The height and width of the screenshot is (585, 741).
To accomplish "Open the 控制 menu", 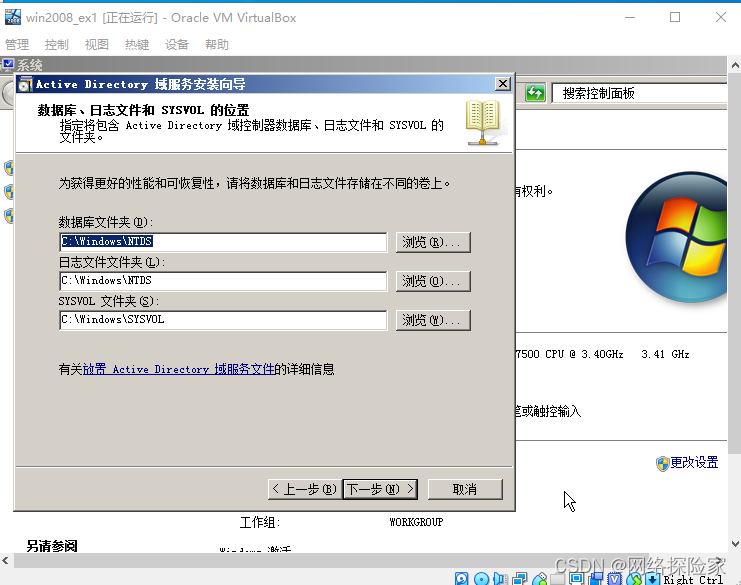I will [x=57, y=44].
